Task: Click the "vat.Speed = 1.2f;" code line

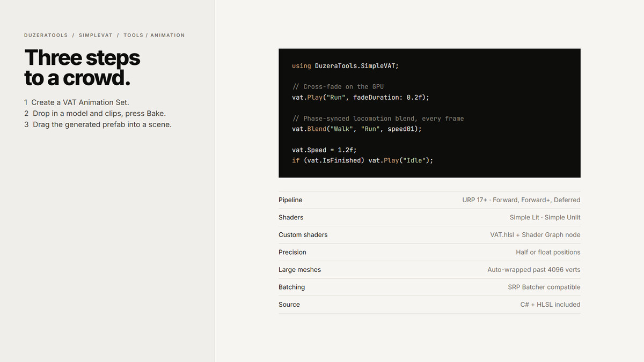Action: pyautogui.click(x=324, y=150)
